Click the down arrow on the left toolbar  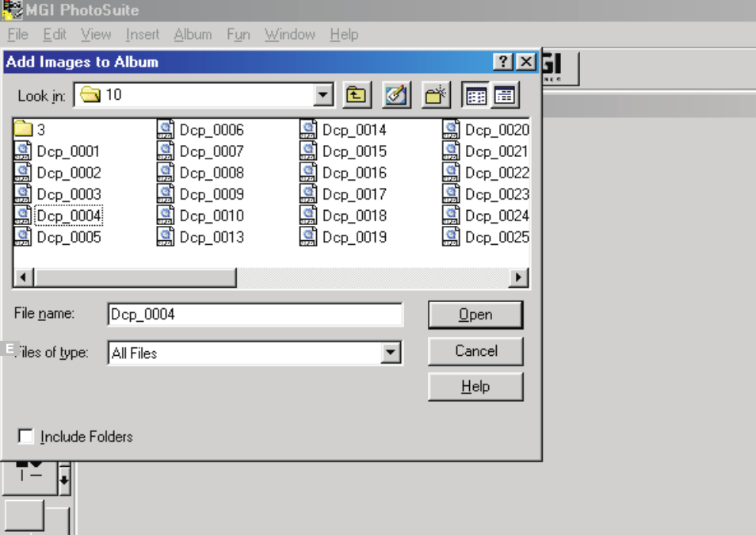click(64, 479)
